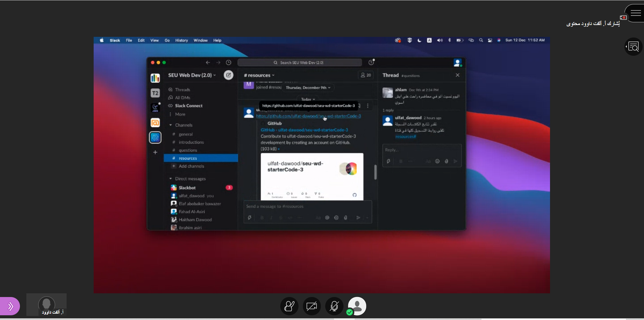Viewport: 644px width, 320px height.
Task: Open the github.com starterCode-3 hyperlink
Action: 308,116
